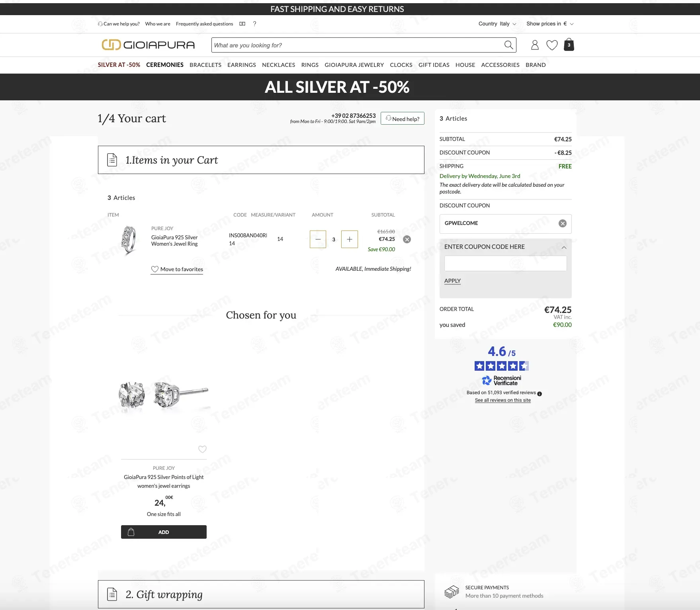
Task: Open the GIFT IDEAS menu
Action: [x=434, y=65]
